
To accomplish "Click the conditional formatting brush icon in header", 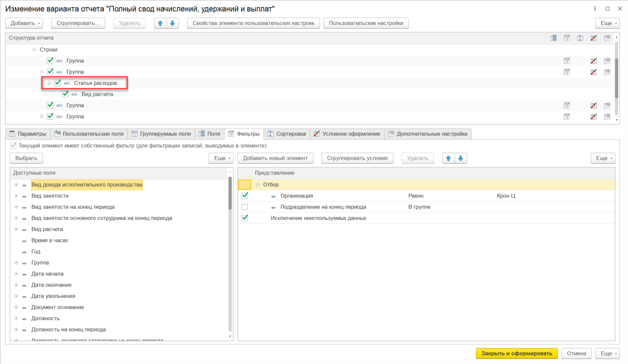I will click(x=594, y=38).
